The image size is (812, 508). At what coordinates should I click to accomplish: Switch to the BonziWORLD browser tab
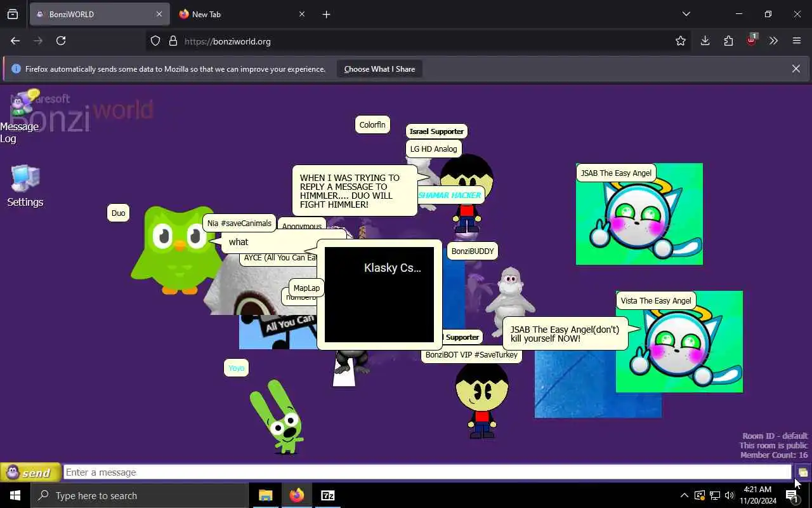[x=98, y=14]
